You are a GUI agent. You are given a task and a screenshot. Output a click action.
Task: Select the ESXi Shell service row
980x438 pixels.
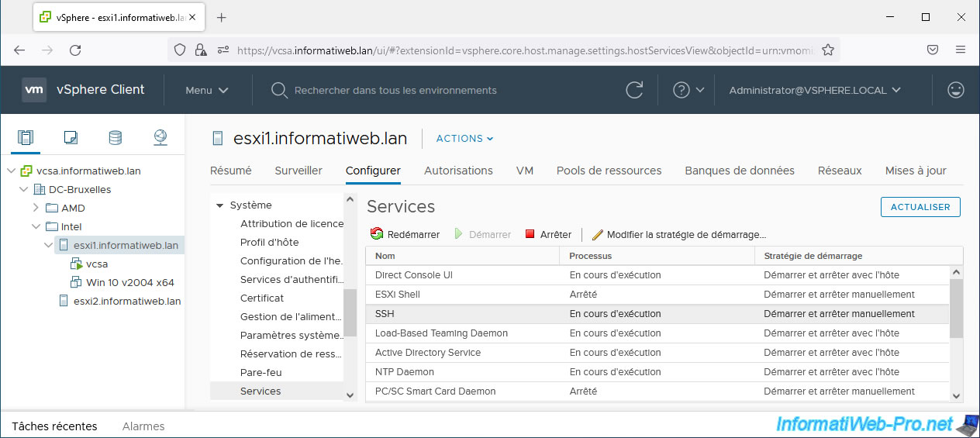click(x=657, y=295)
